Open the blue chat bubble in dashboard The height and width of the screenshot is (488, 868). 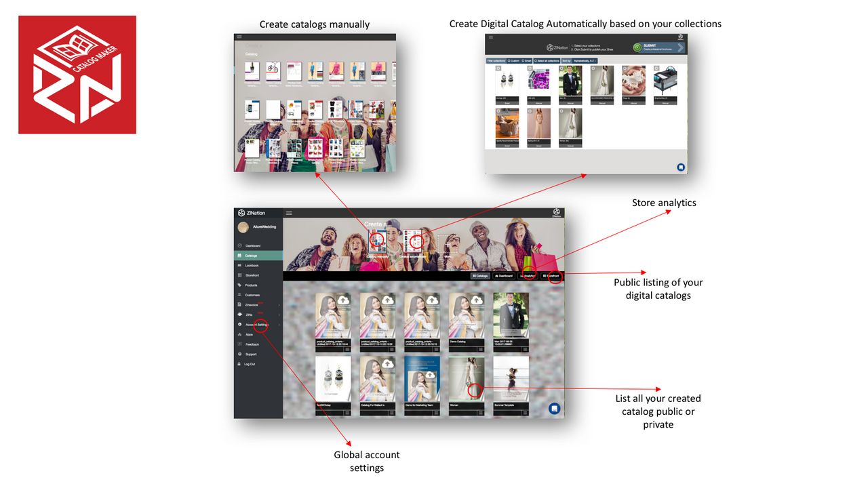[x=554, y=408]
